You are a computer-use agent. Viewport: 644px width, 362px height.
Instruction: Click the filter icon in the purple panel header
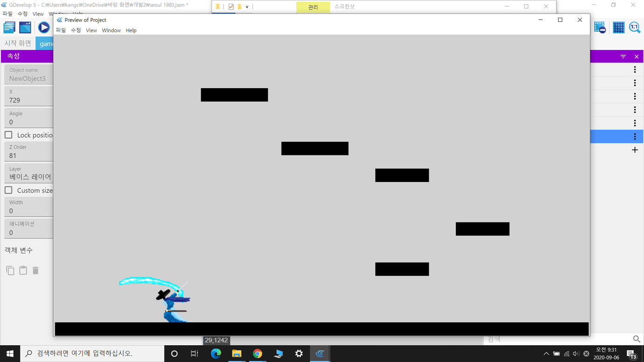(623, 56)
